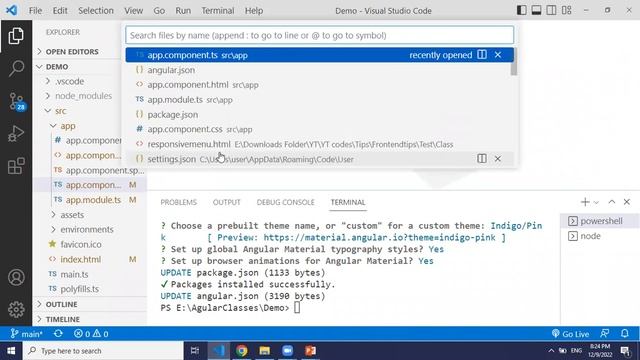Open Customize Layout icon in title bar

[x=567, y=11]
